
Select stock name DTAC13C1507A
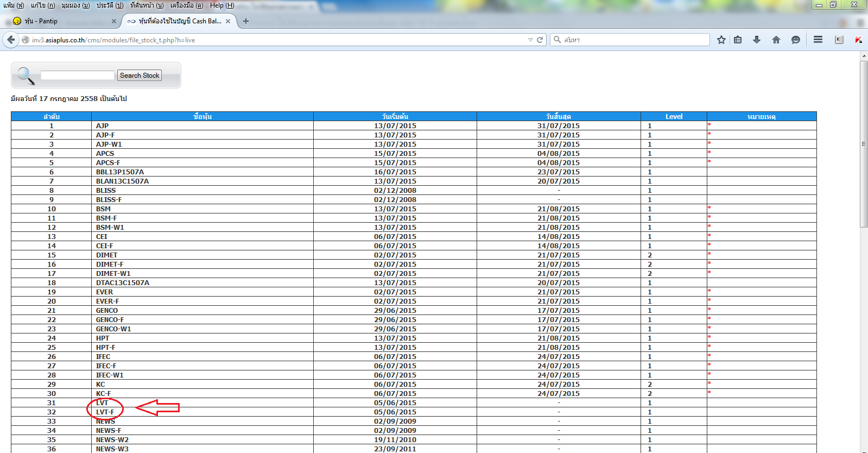click(123, 283)
